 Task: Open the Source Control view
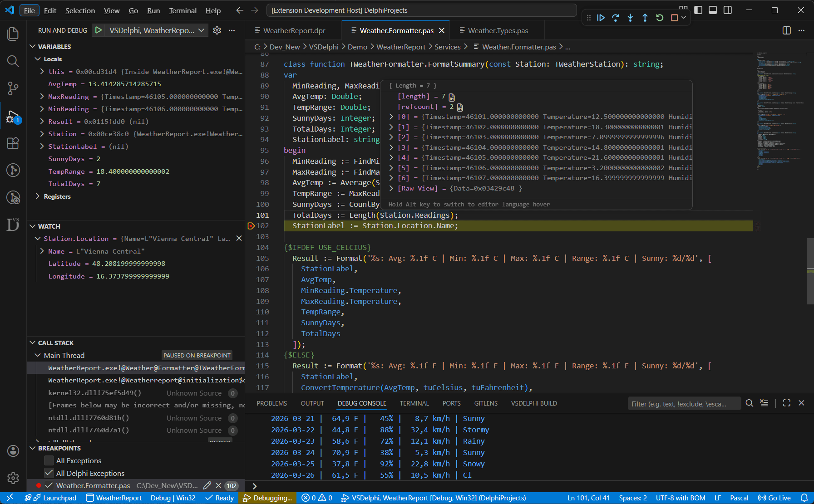13,88
